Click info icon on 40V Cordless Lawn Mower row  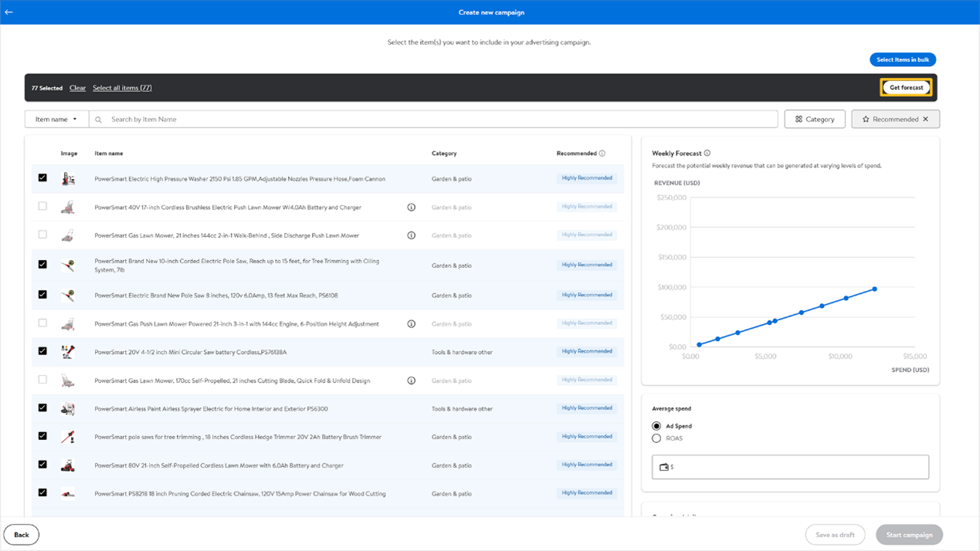pos(412,208)
